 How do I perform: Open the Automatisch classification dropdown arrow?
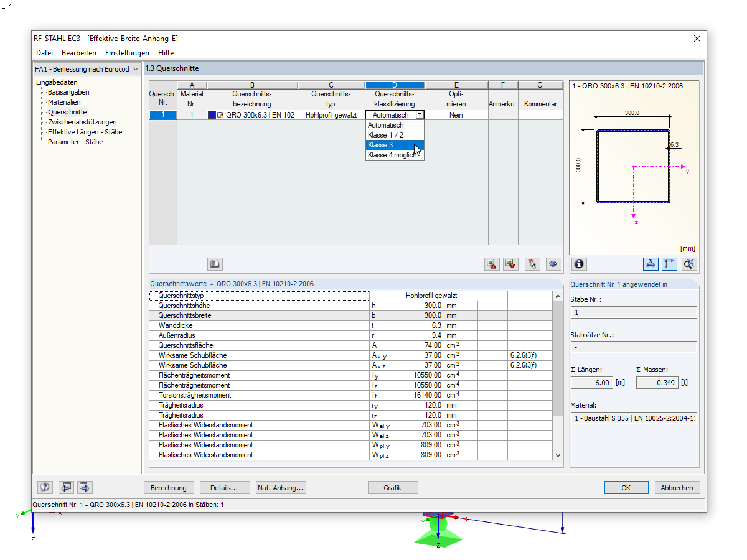[x=420, y=115]
